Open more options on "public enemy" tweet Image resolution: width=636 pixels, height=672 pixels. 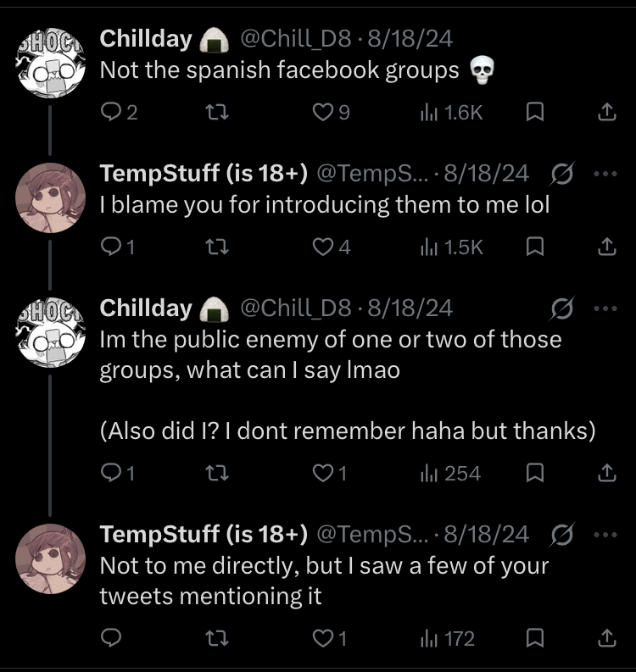[605, 308]
